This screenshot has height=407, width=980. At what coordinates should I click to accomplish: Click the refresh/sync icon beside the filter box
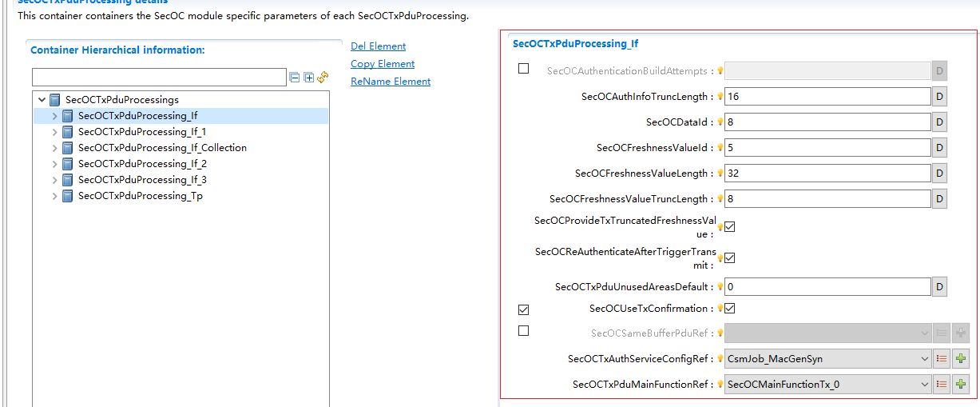coord(323,78)
